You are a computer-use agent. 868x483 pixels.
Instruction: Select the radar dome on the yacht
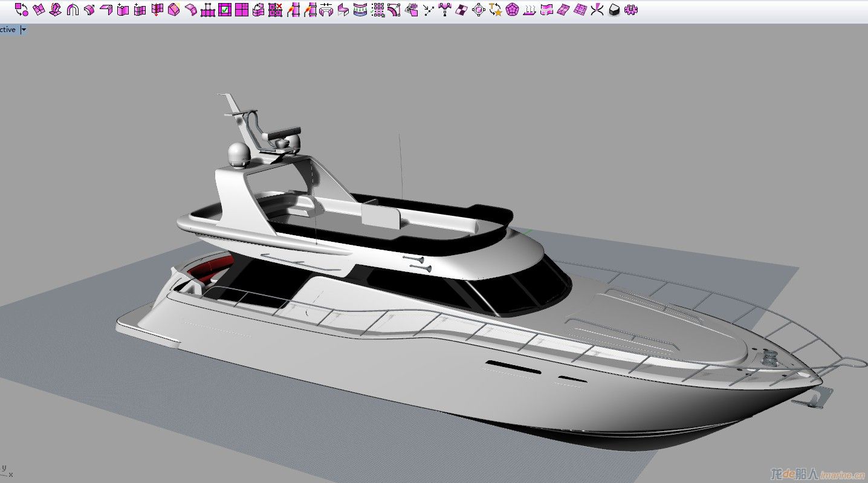click(x=239, y=155)
